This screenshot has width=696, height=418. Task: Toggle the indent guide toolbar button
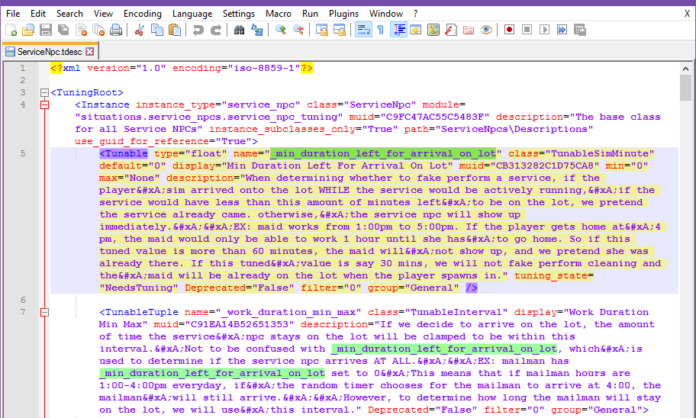[400, 31]
